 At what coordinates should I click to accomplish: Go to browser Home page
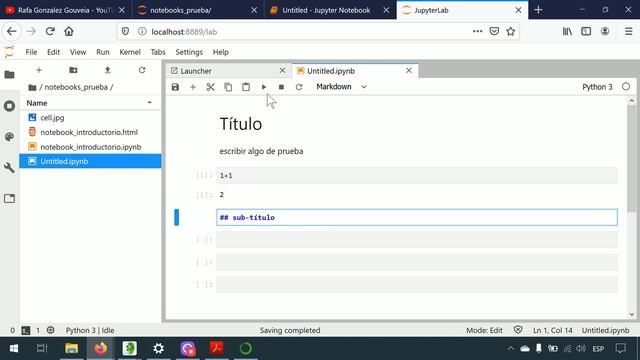click(x=69, y=31)
